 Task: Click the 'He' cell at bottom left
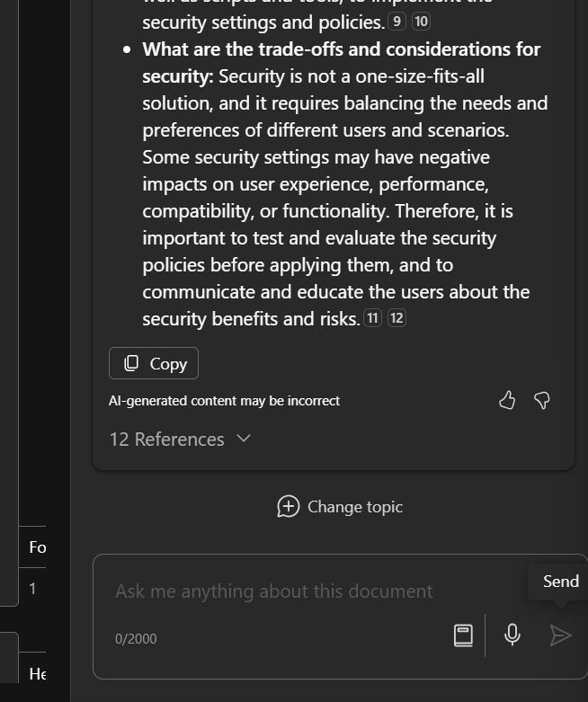pyautogui.click(x=37, y=673)
